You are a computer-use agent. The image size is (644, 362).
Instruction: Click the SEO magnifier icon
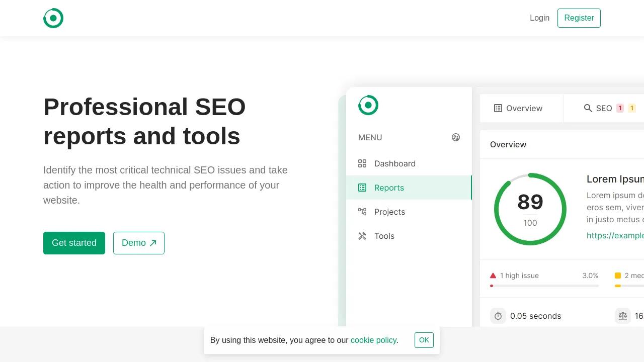(x=588, y=108)
